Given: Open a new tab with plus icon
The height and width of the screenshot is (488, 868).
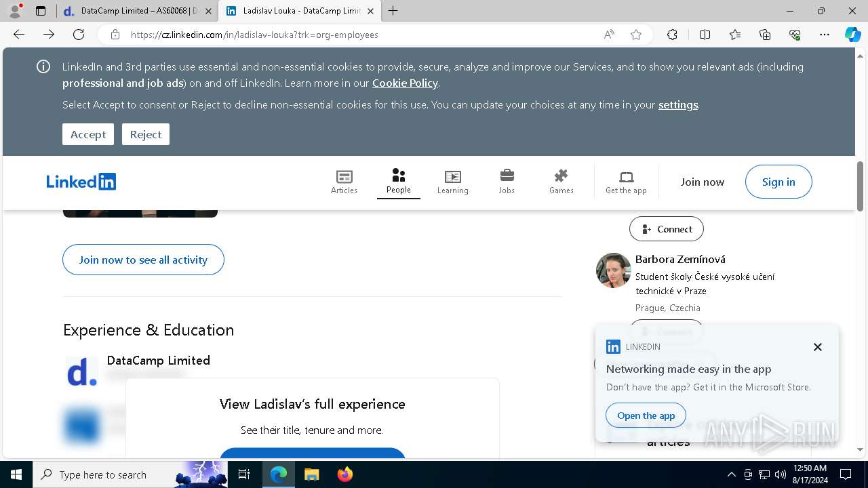Looking at the screenshot, I should click(x=393, y=11).
